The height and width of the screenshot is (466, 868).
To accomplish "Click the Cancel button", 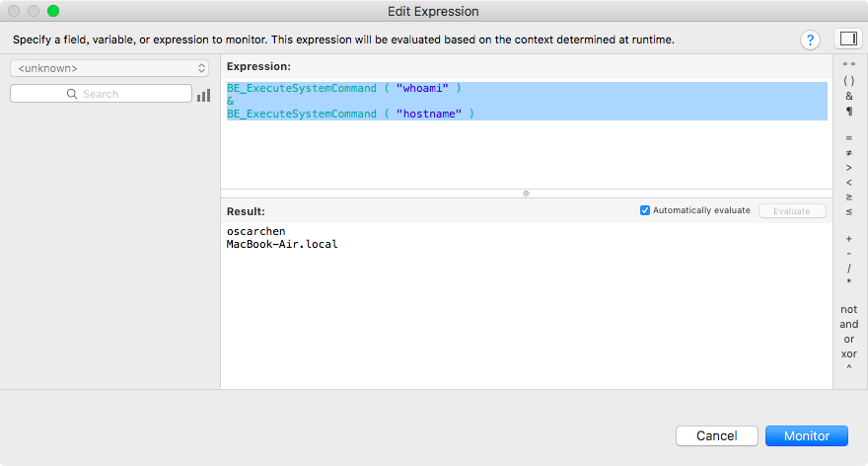I will pyautogui.click(x=717, y=436).
